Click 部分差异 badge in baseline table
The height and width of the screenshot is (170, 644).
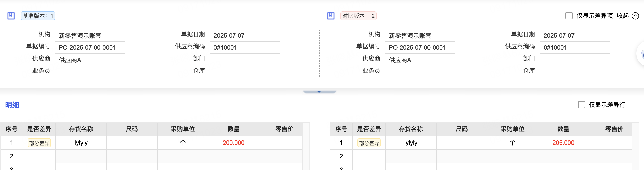pos(39,143)
